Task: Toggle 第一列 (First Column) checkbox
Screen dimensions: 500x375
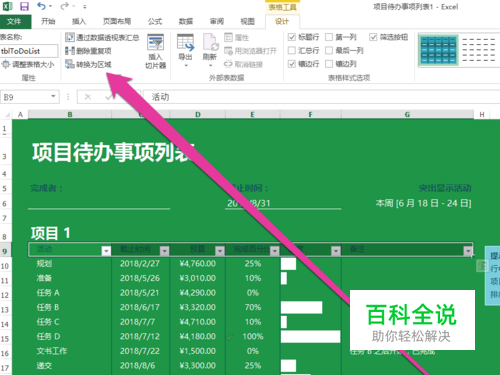Action: pos(329,37)
